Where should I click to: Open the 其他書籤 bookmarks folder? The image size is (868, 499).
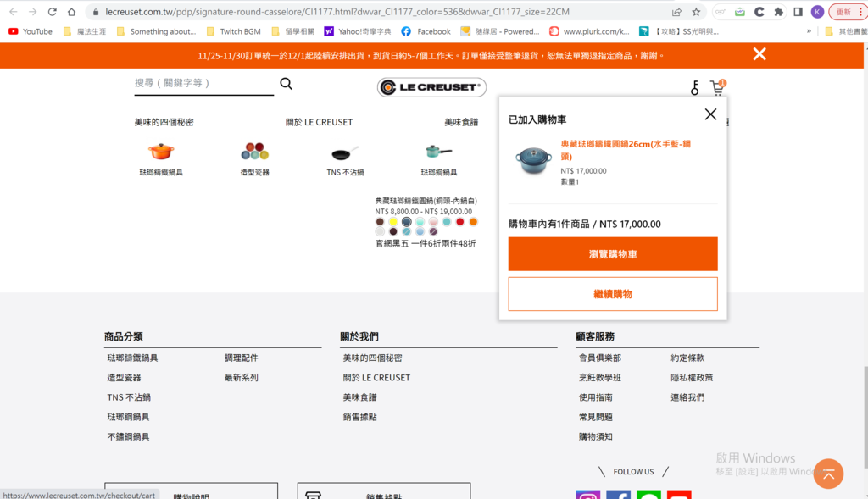coord(846,31)
